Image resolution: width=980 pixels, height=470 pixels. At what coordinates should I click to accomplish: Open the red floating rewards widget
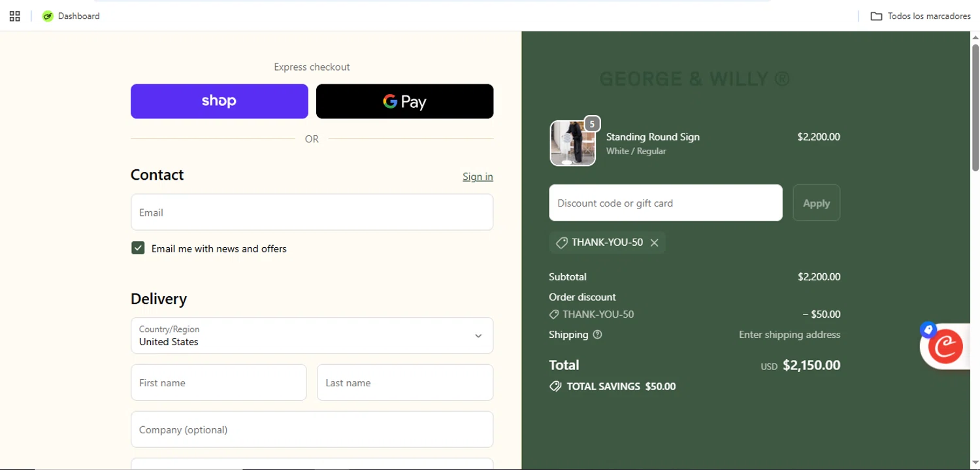[945, 346]
